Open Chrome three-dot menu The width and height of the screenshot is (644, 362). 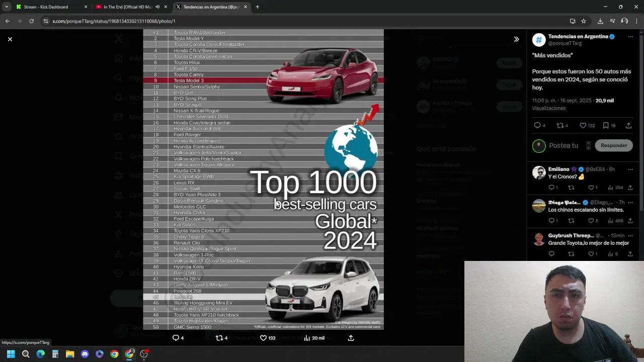pyautogui.click(x=636, y=21)
